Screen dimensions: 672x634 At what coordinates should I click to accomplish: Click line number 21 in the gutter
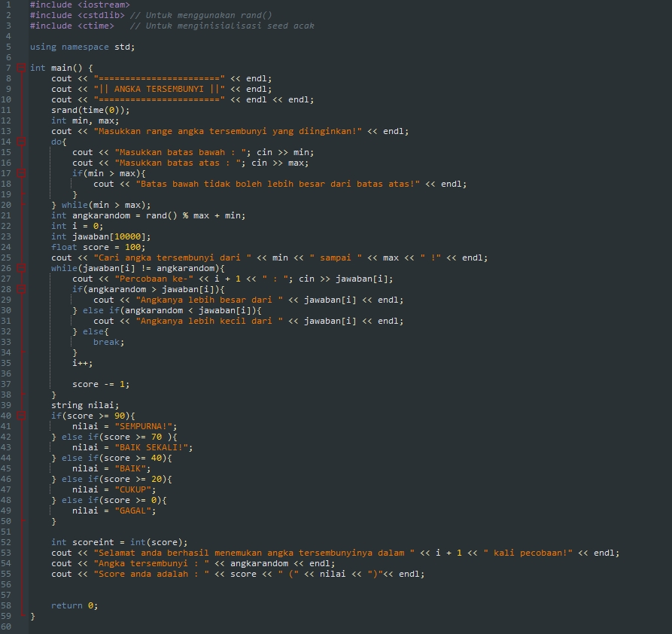[10, 215]
